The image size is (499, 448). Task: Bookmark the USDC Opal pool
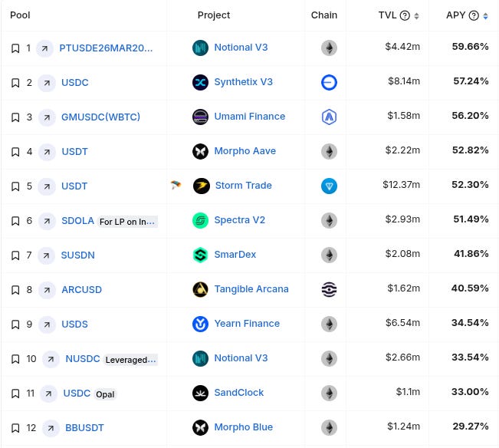[15, 394]
